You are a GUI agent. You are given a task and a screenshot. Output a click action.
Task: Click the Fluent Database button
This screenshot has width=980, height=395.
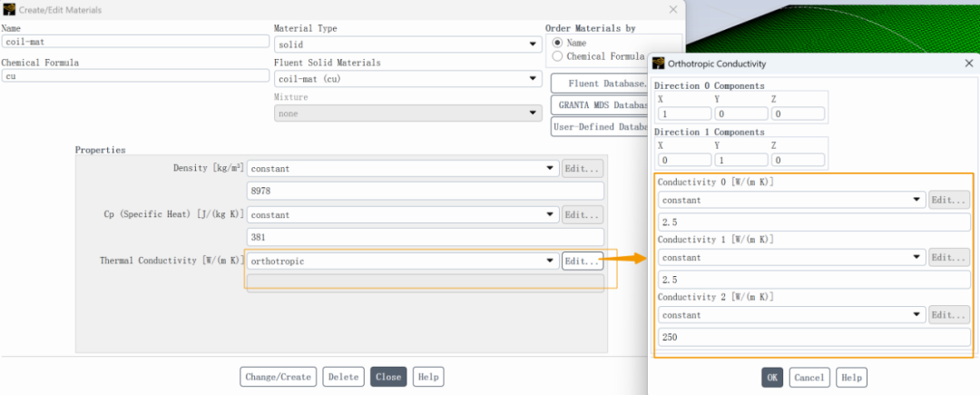coord(599,84)
